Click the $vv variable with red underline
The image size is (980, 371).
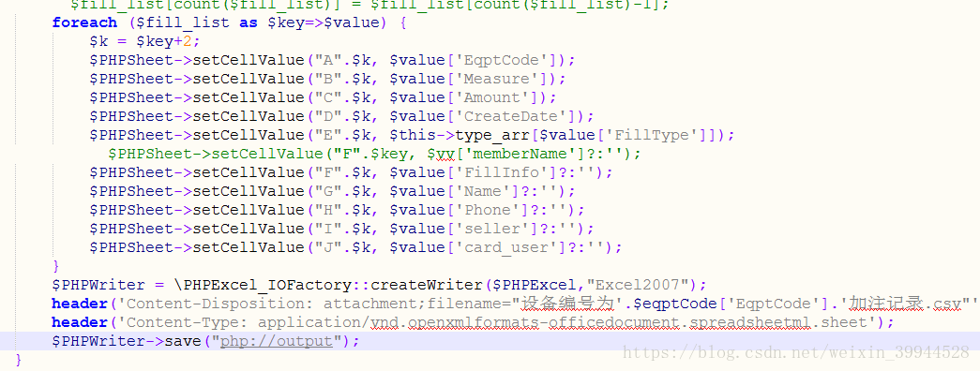pos(442,155)
